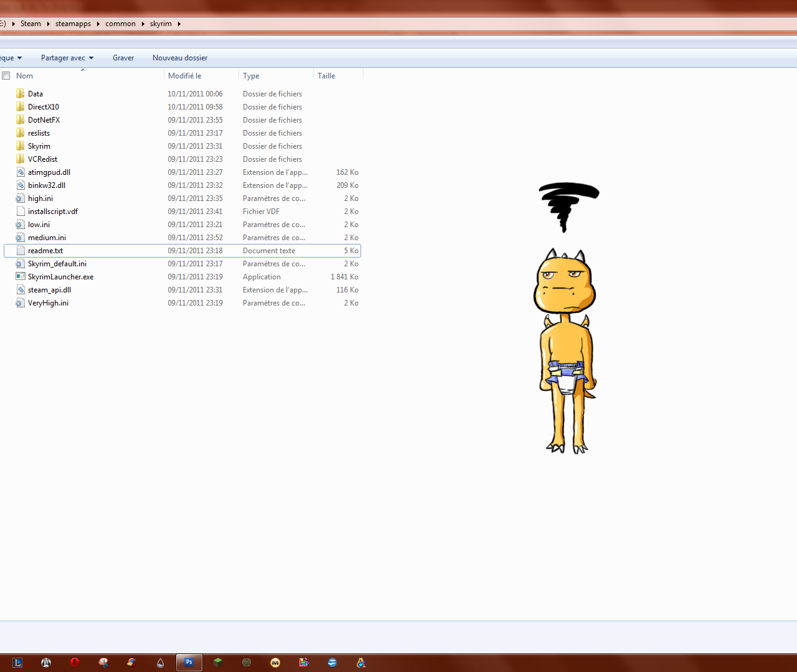The image size is (797, 672).
Task: Navigate to common in the address bar
Action: tap(120, 24)
